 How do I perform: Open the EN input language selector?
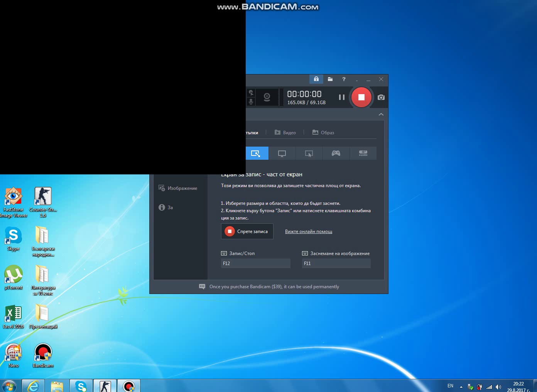tap(450, 386)
